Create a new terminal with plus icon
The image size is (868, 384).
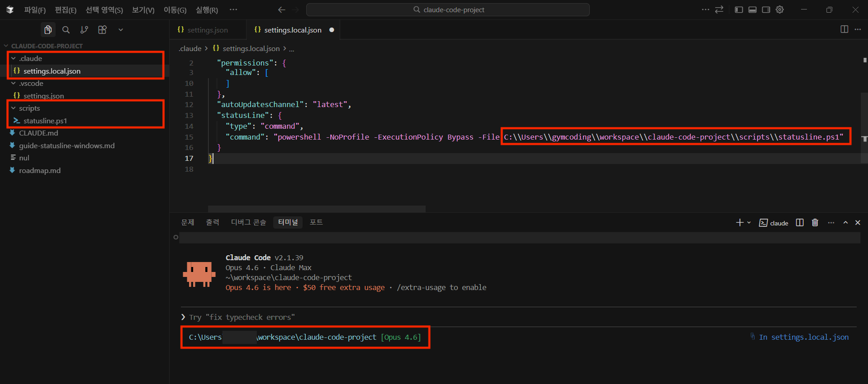click(740, 223)
